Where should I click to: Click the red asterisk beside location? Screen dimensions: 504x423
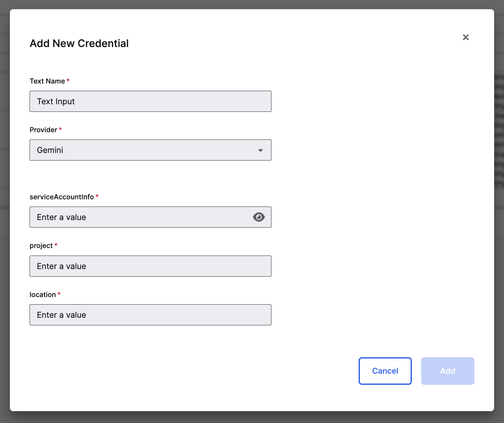(x=59, y=294)
